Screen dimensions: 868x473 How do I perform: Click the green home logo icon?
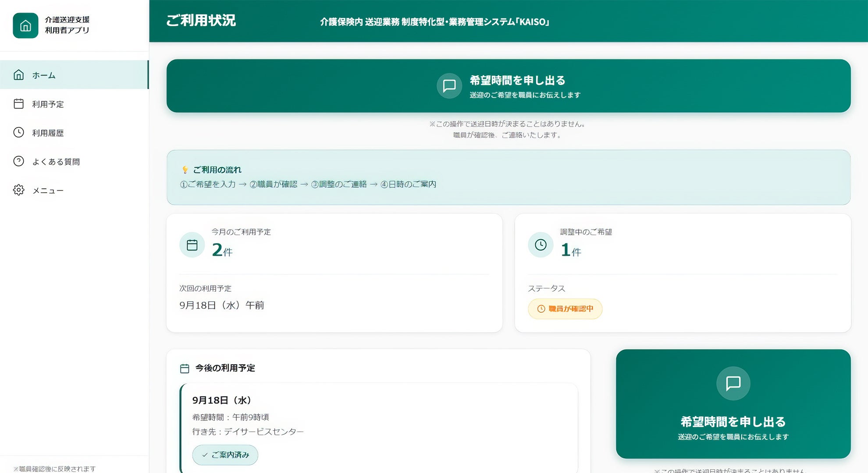(25, 25)
